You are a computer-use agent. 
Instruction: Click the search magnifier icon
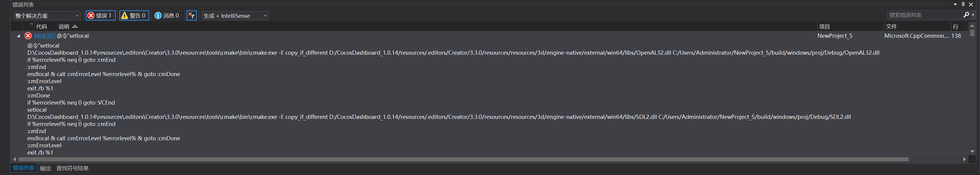965,15
